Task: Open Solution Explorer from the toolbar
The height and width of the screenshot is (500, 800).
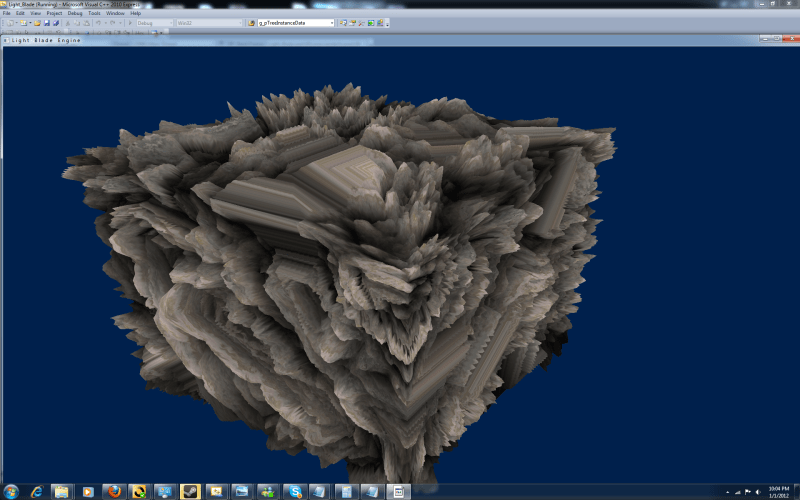Action: pos(342,22)
